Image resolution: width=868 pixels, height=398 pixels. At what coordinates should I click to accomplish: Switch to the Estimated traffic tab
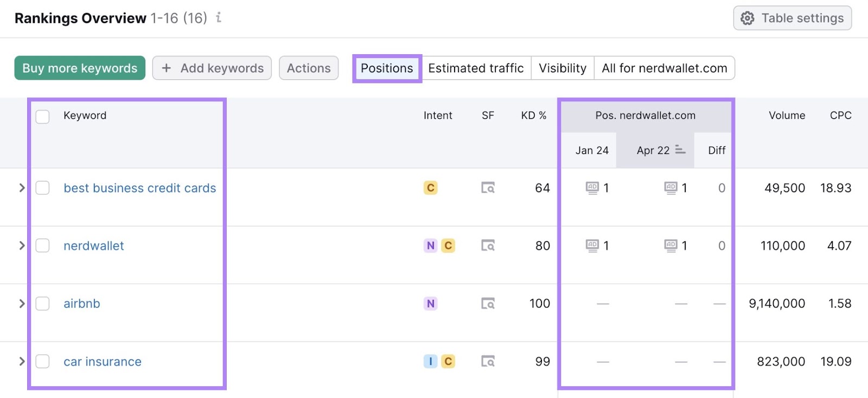tap(476, 68)
